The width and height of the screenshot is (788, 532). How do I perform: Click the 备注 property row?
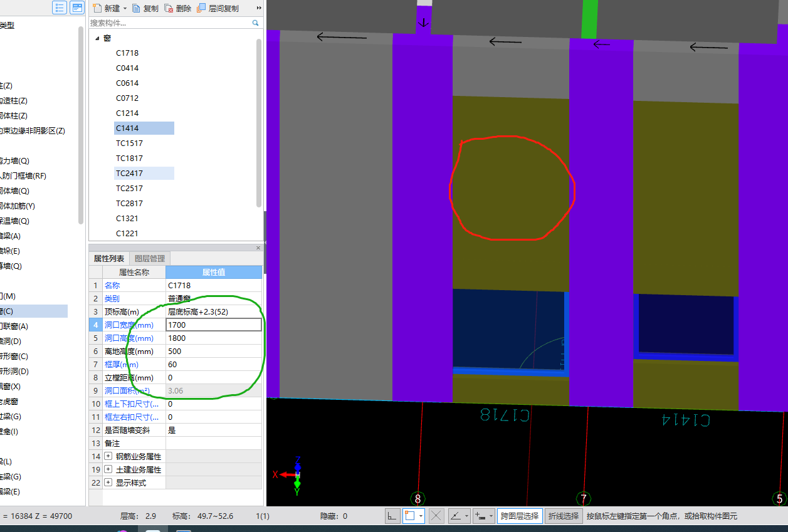tap(176, 443)
